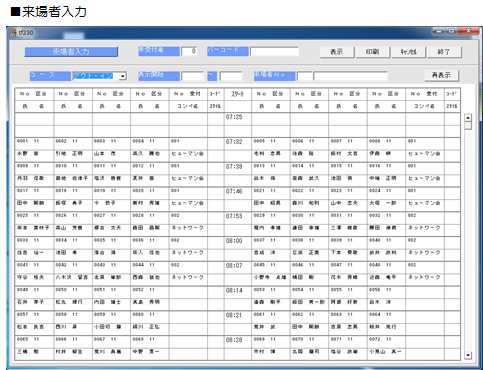Select the 08:07 start time cell
Screen dimensions: 483x370
click(234, 266)
